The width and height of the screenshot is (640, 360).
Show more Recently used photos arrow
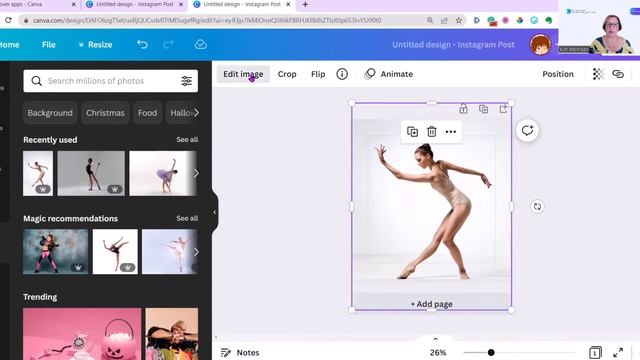(196, 173)
